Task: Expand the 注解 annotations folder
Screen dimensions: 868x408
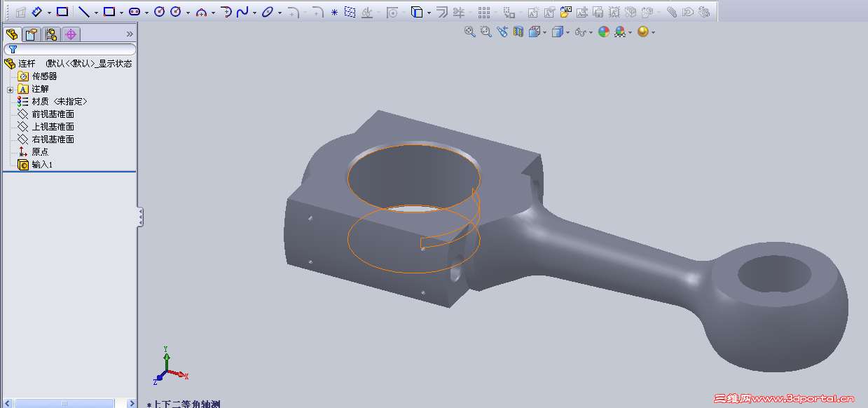Action: [x=10, y=90]
